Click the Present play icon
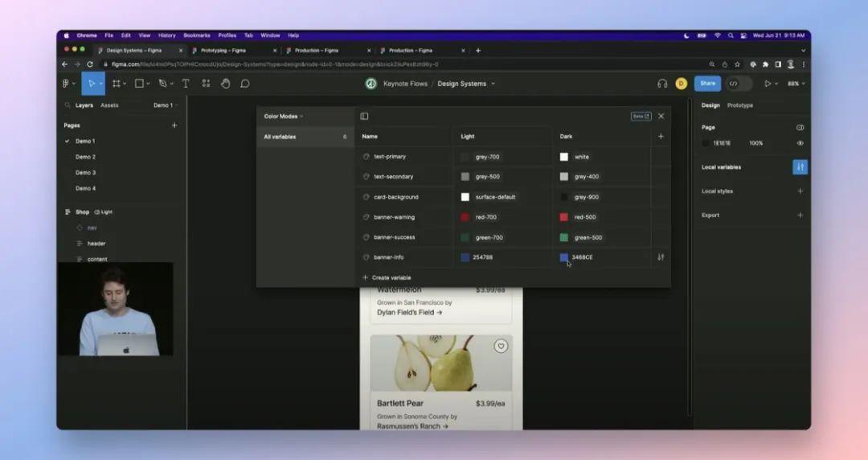Image resolution: width=868 pixels, height=460 pixels. pos(768,84)
